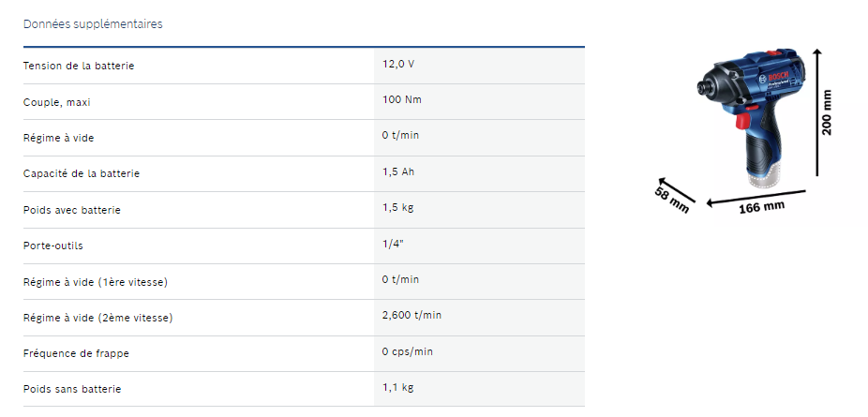868x417 pixels.
Task: Select the '12,0 V' value
Action: [x=398, y=64]
